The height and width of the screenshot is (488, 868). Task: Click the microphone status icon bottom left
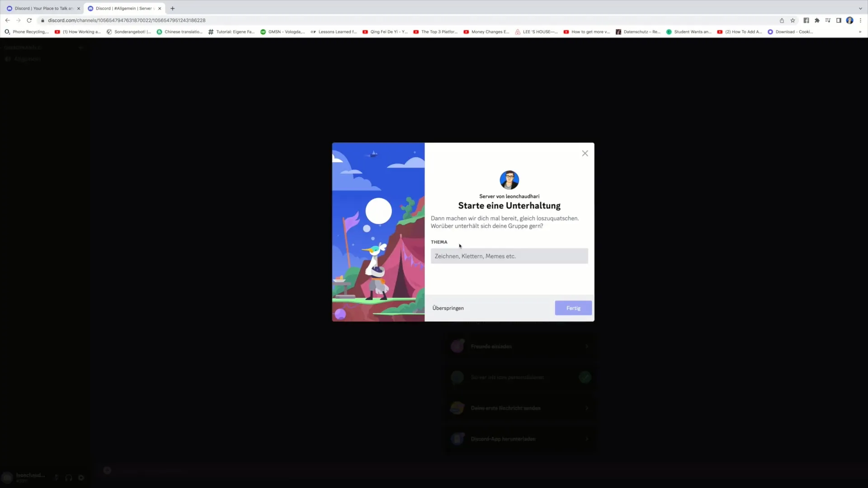point(57,477)
